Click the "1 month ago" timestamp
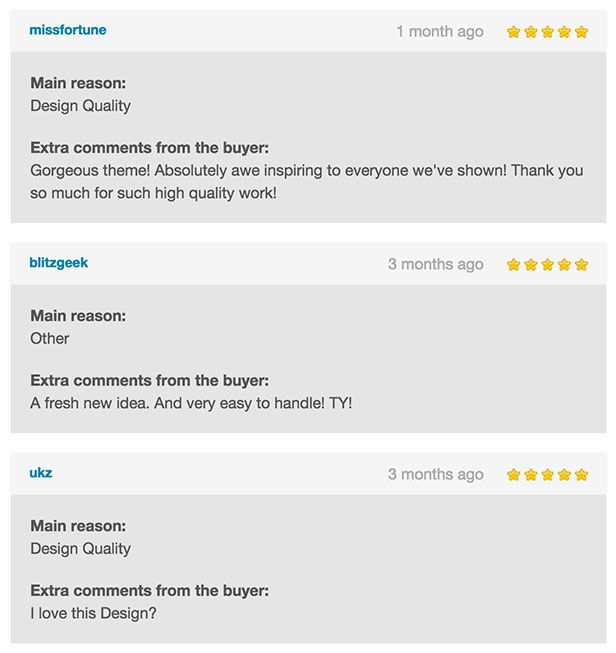Screen dimensions: 616x653 (439, 32)
